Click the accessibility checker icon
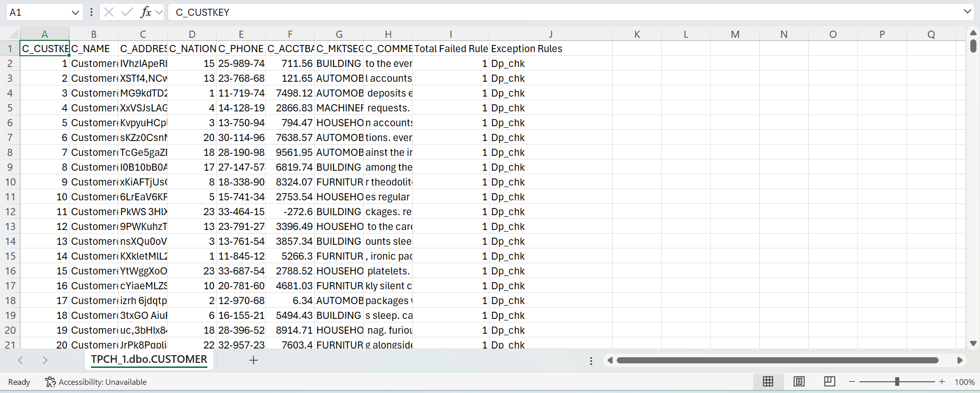The image size is (980, 393). [x=50, y=382]
